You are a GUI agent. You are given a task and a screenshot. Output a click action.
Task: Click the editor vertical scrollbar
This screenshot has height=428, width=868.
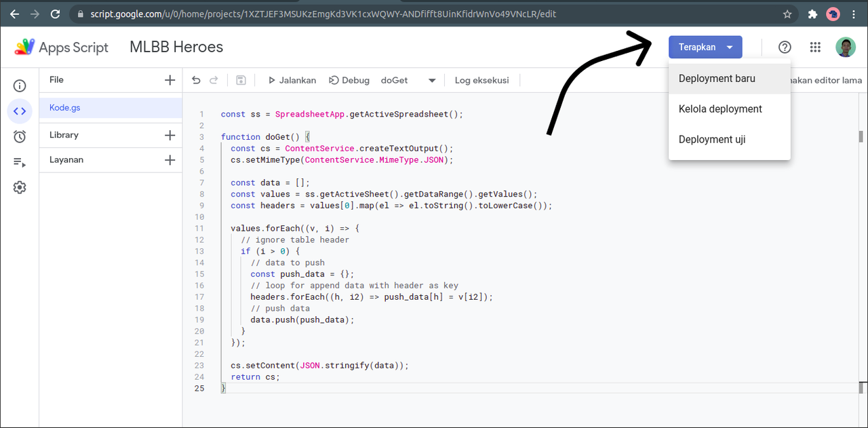(861, 136)
